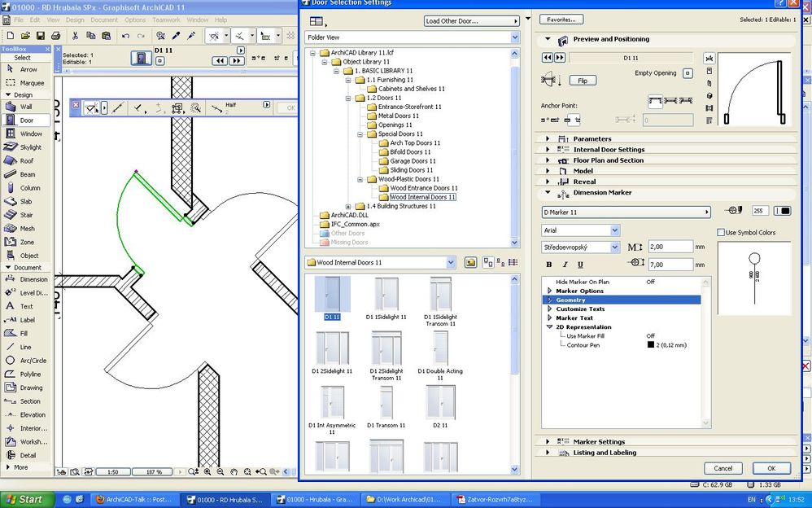Select the Wall tool in ToolBox
Image resolution: width=812 pixels, height=508 pixels.
pyautogui.click(x=25, y=107)
